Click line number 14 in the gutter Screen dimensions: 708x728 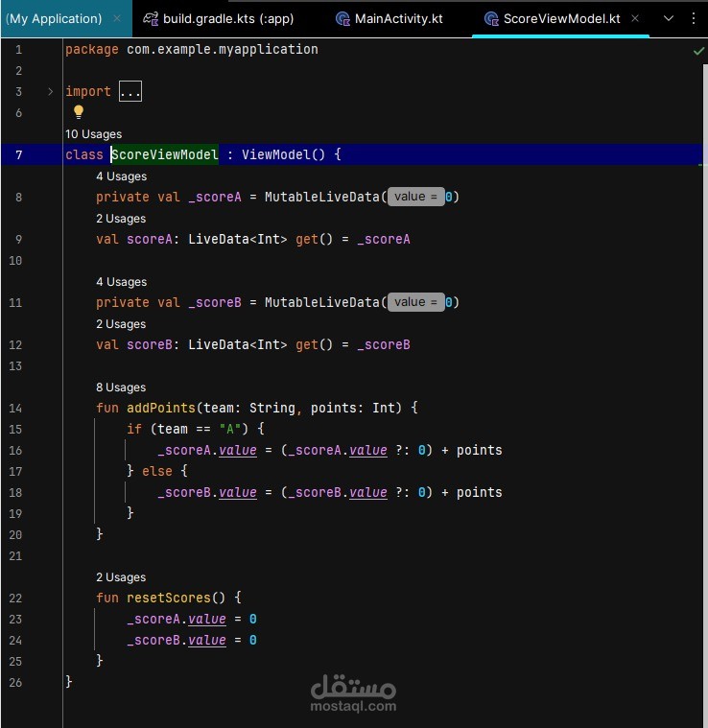[15, 408]
